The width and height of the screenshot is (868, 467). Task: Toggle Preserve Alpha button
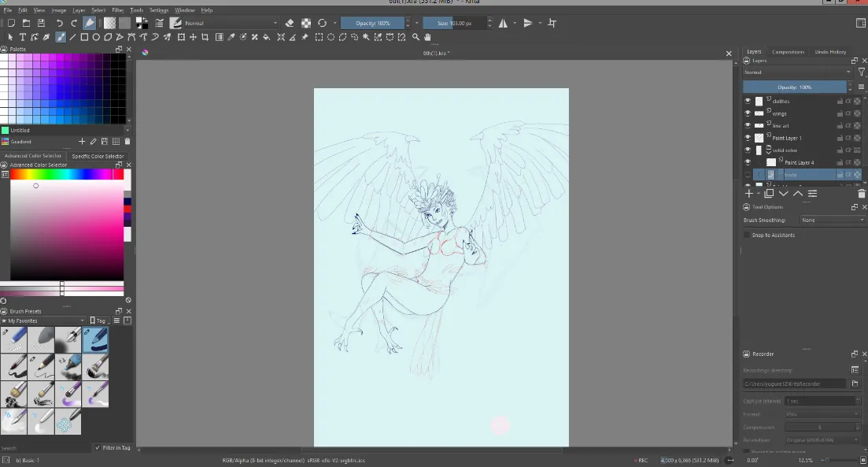[x=305, y=23]
